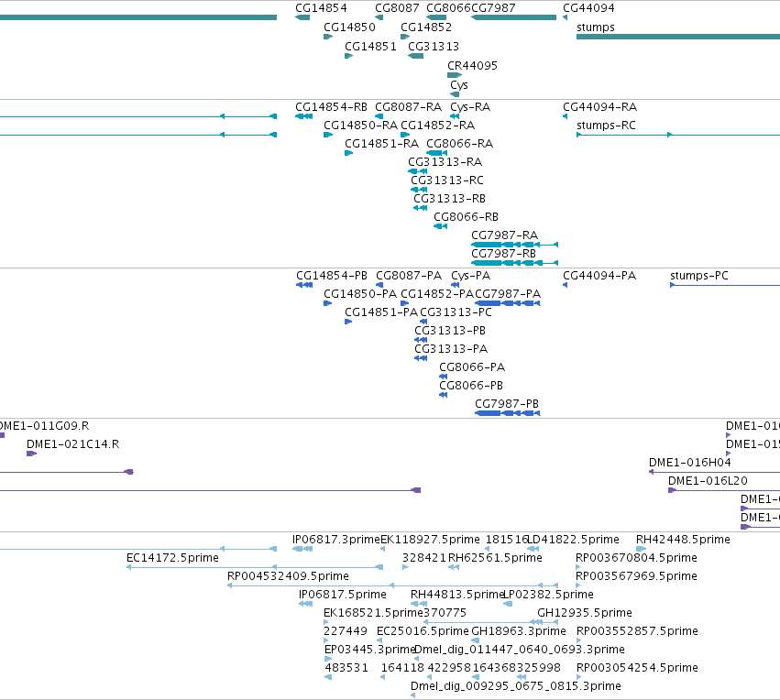Click transcript CG31313-RC
Image resolution: width=780 pixels, height=700 pixels.
[x=447, y=180]
